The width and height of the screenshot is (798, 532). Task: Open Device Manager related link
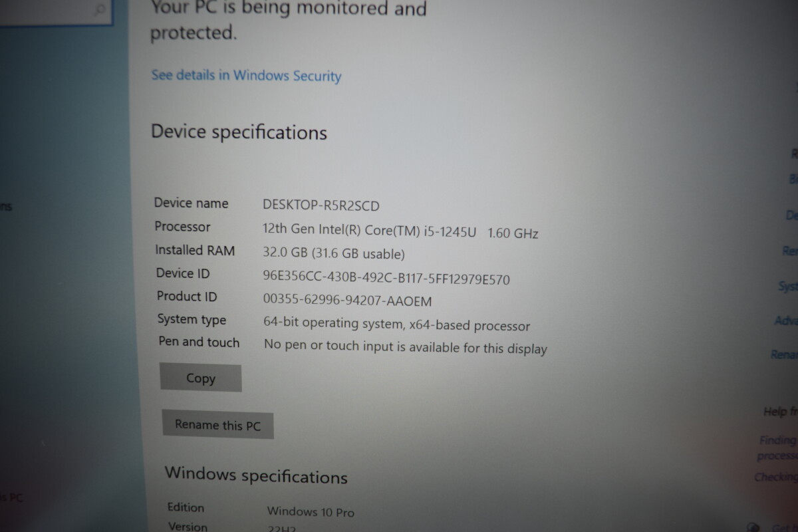[792, 215]
